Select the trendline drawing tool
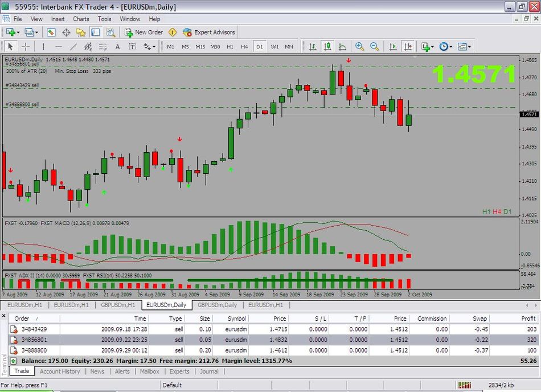 73,47
